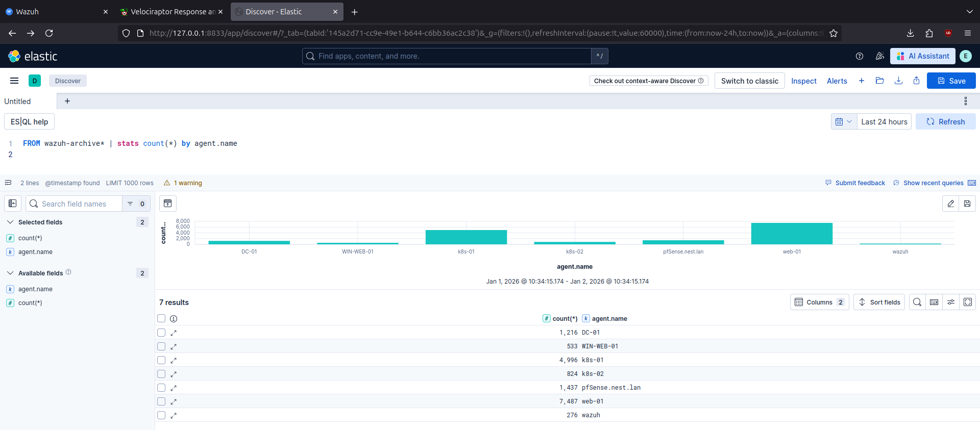Viewport: 980px width, 430px height.
Task: Click the Share icon in top bar
Action: [917, 81]
